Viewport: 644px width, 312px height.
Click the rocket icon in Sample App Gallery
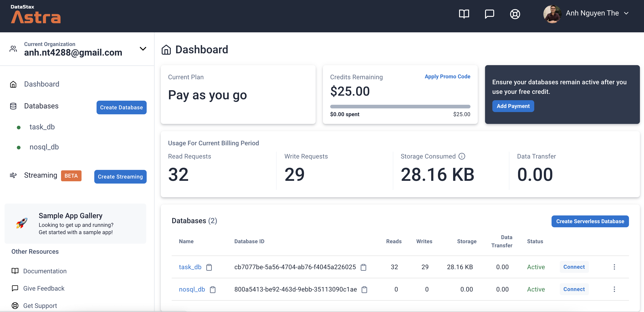[x=22, y=223]
